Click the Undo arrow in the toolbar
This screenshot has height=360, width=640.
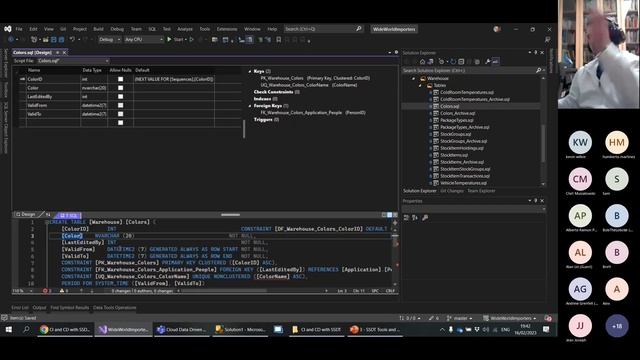72,40
